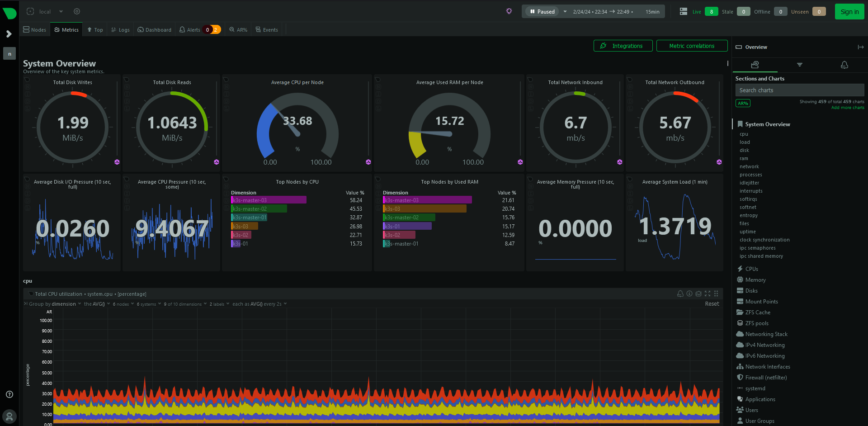
Task: Click drag handle dots on CPU chart
Action: pos(716,293)
